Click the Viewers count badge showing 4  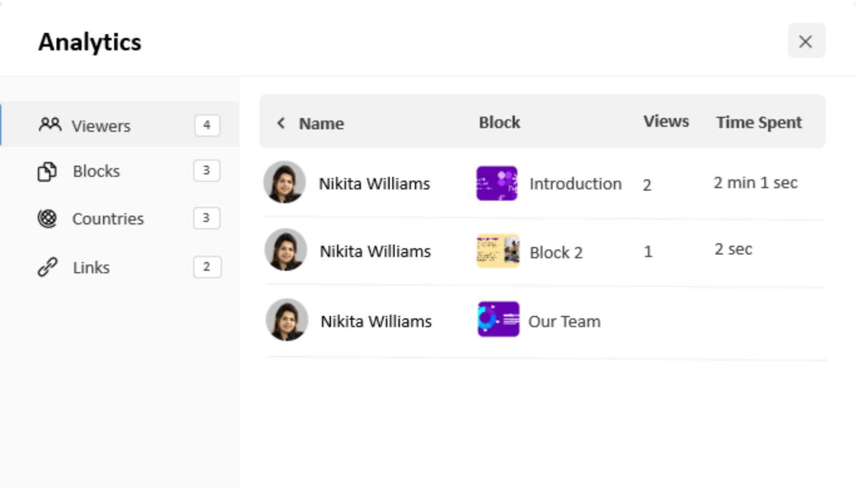click(x=207, y=125)
